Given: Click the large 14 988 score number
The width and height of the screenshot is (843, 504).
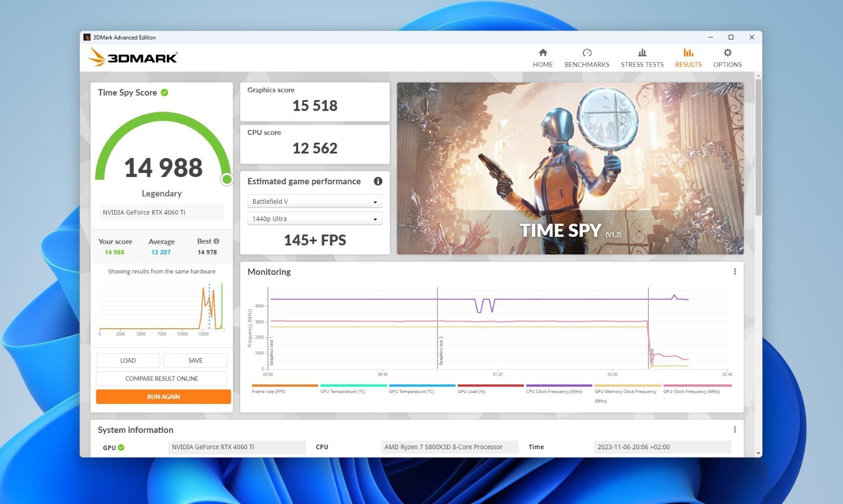Looking at the screenshot, I should 163,168.
